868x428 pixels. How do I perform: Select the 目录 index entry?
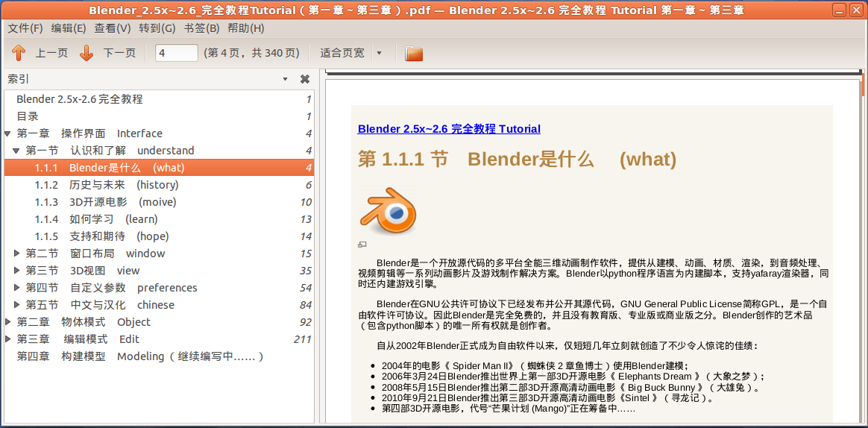coord(159,116)
